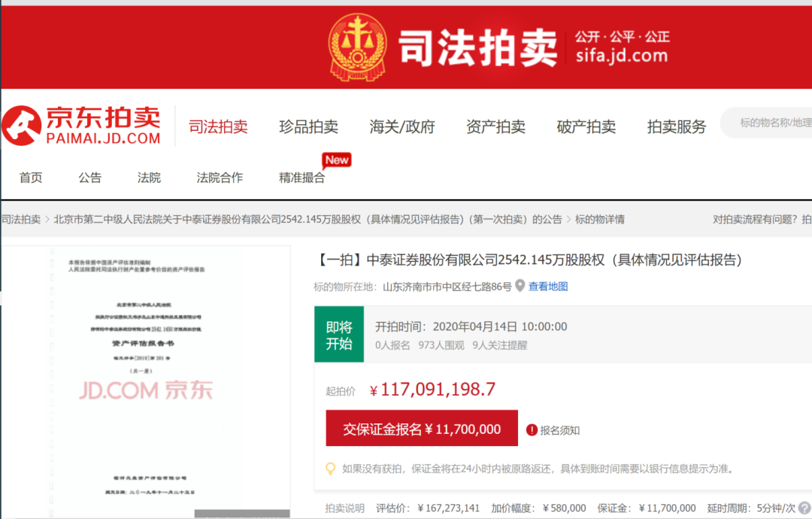
Task: Open the 破产拍卖 tab
Action: coord(586,126)
